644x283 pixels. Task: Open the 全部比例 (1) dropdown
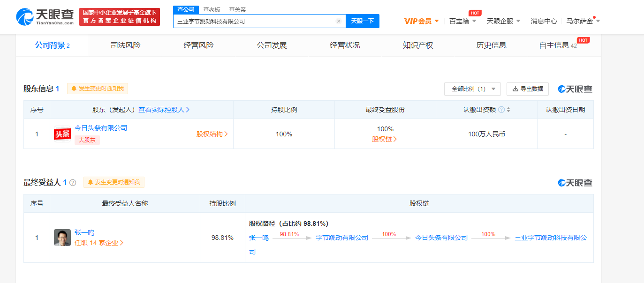tap(472, 89)
